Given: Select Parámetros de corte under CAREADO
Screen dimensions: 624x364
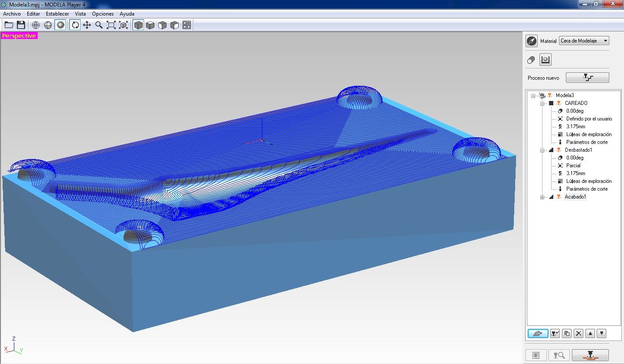Looking at the screenshot, I should (x=587, y=142).
